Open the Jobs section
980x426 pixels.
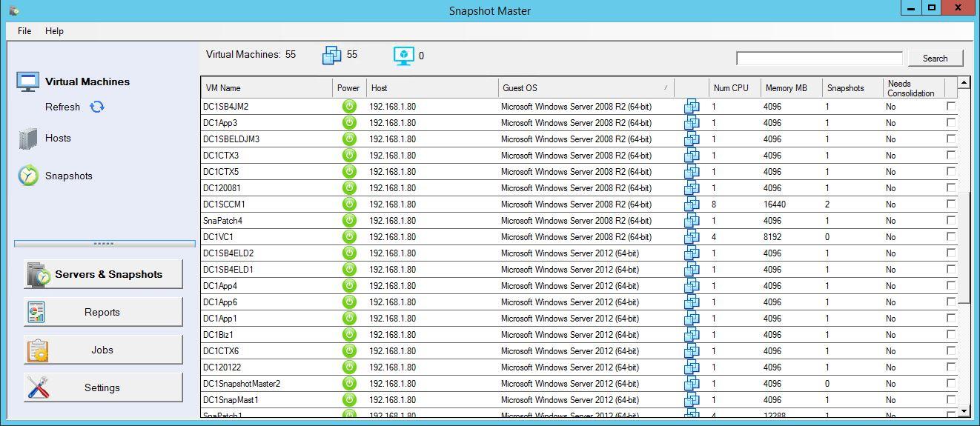pyautogui.click(x=103, y=350)
